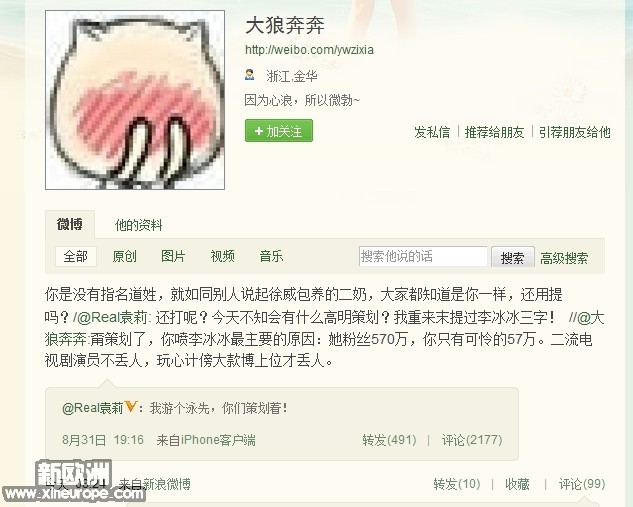Filter posts by 视频
This screenshot has width=633, height=507.
tap(222, 256)
